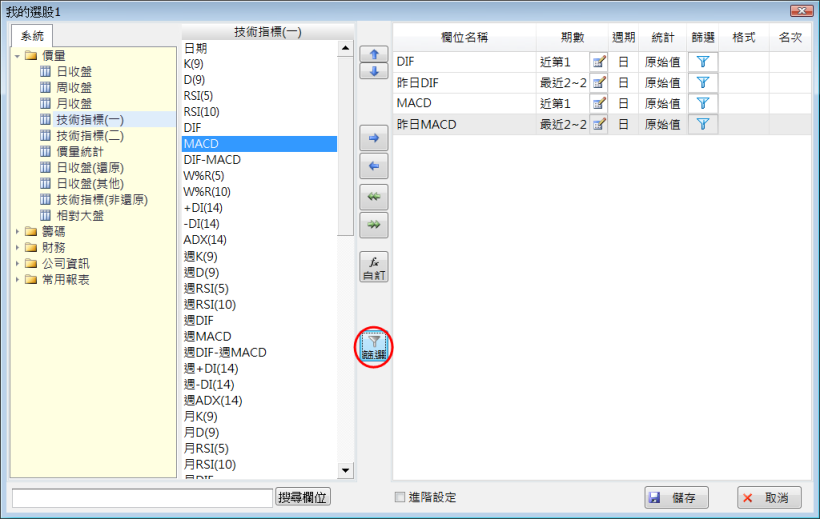Enable the 進階設定 checkbox
Image resolution: width=820 pixels, height=519 pixels.
(400, 497)
